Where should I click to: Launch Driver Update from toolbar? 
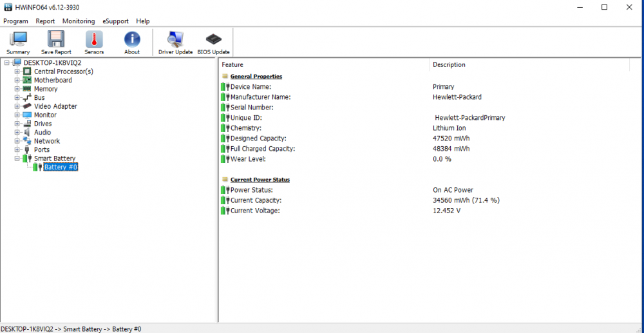(175, 43)
